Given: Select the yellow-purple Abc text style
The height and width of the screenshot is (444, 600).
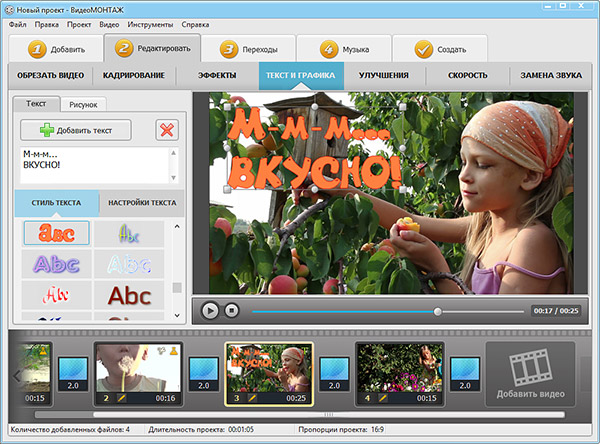Looking at the screenshot, I should [x=129, y=233].
